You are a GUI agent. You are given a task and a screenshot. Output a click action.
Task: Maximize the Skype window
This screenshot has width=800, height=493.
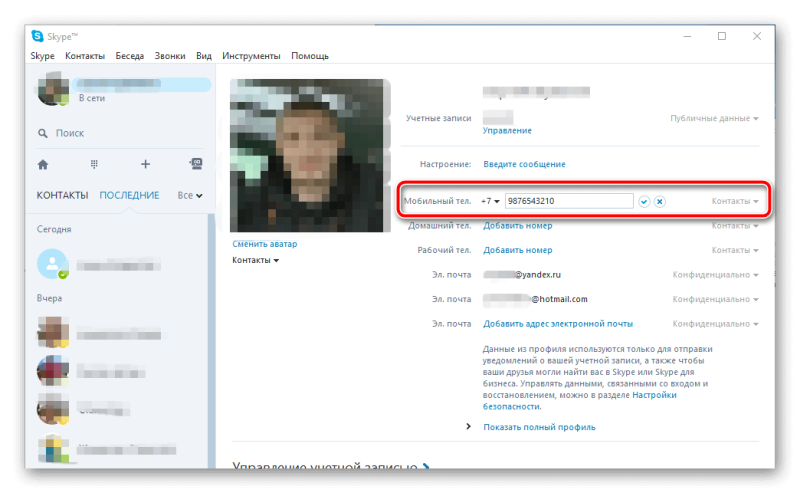click(x=721, y=36)
